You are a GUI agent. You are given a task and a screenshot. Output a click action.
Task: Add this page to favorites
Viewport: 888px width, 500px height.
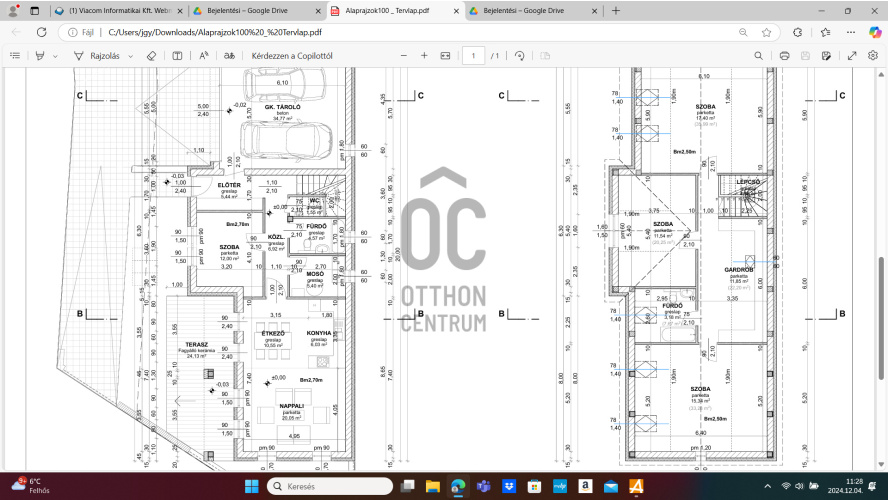click(x=766, y=32)
